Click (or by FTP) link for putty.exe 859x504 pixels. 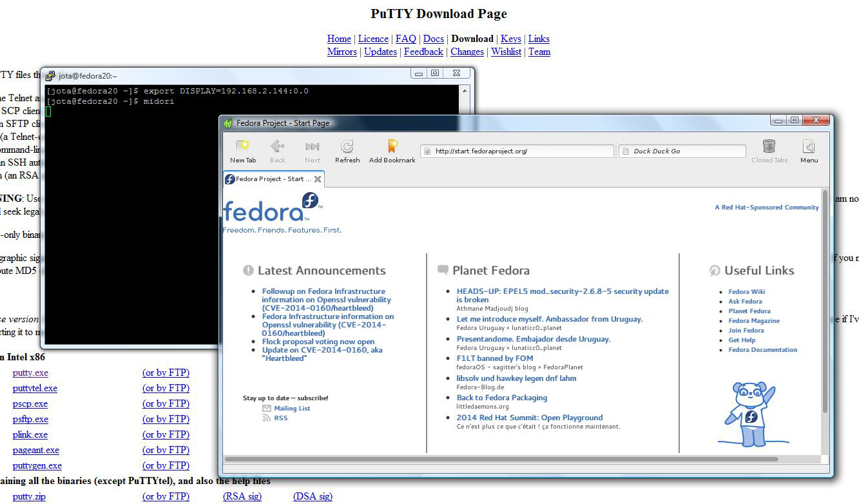pos(166,373)
